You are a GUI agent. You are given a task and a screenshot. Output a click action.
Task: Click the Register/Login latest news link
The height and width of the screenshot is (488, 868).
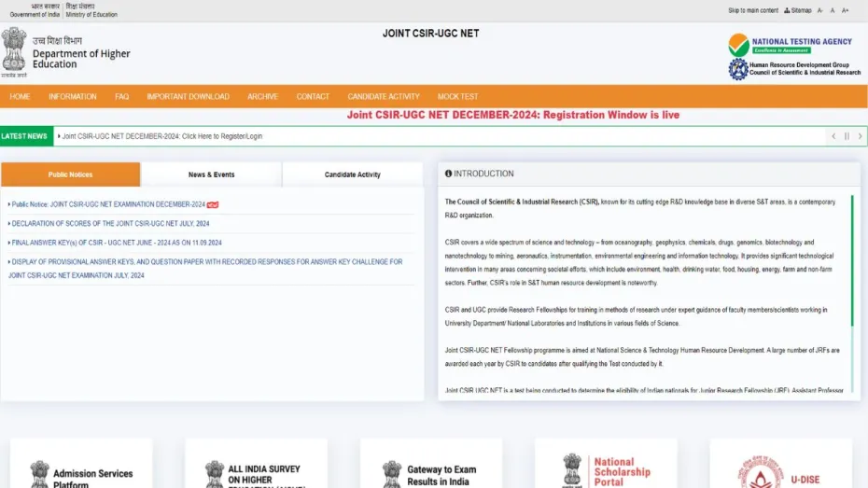pos(161,136)
